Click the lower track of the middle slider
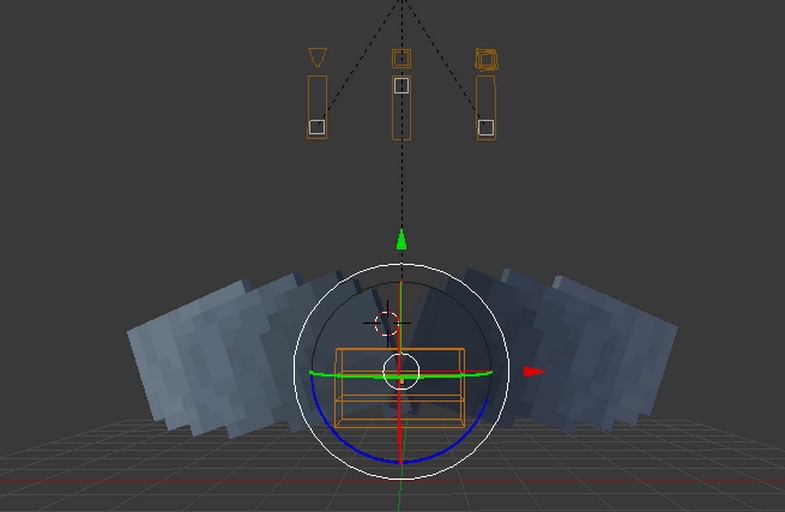This screenshot has height=512, width=785. tap(401, 118)
